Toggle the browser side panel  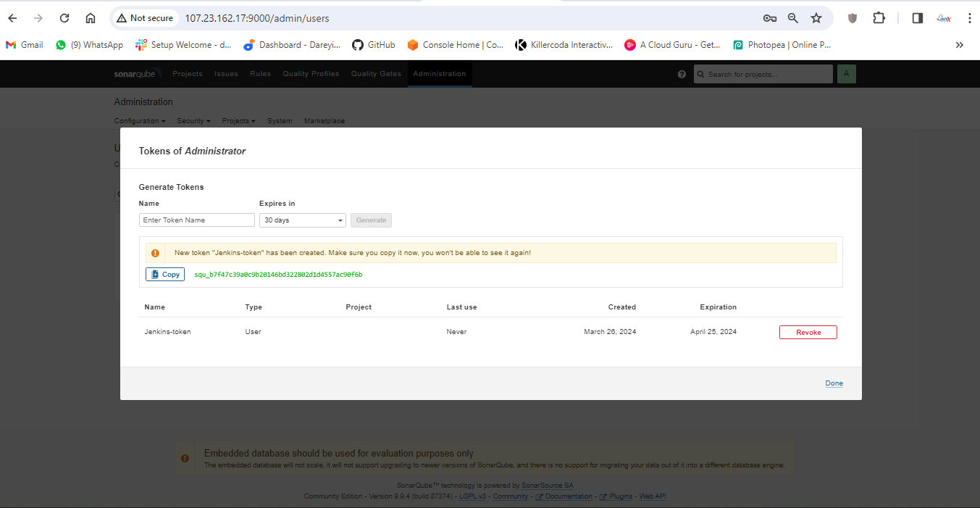pyautogui.click(x=917, y=18)
